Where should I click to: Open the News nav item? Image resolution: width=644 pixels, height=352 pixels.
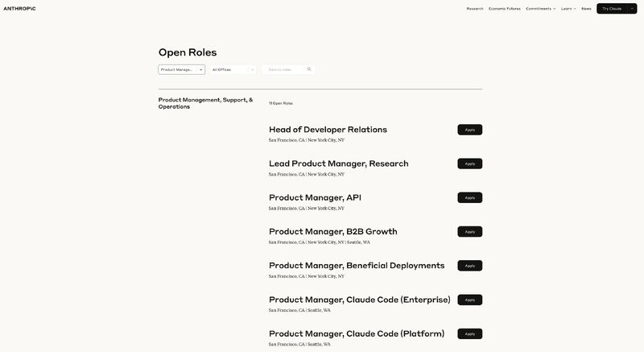tap(586, 9)
